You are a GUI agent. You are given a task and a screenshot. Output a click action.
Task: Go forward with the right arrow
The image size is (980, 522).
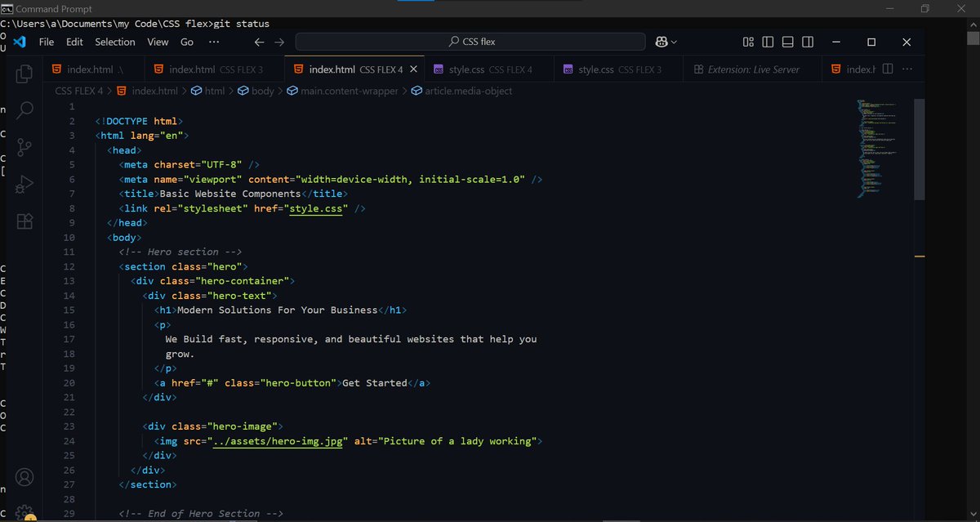(279, 42)
